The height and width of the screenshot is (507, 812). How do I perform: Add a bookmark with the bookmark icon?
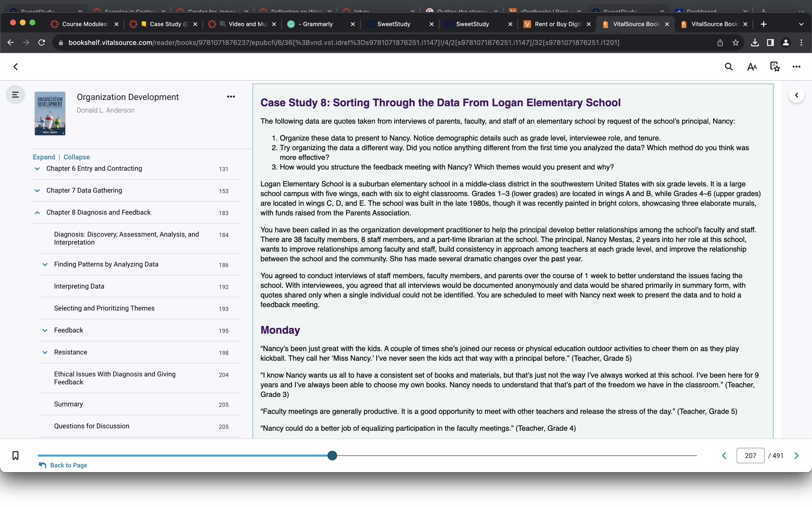(x=15, y=455)
